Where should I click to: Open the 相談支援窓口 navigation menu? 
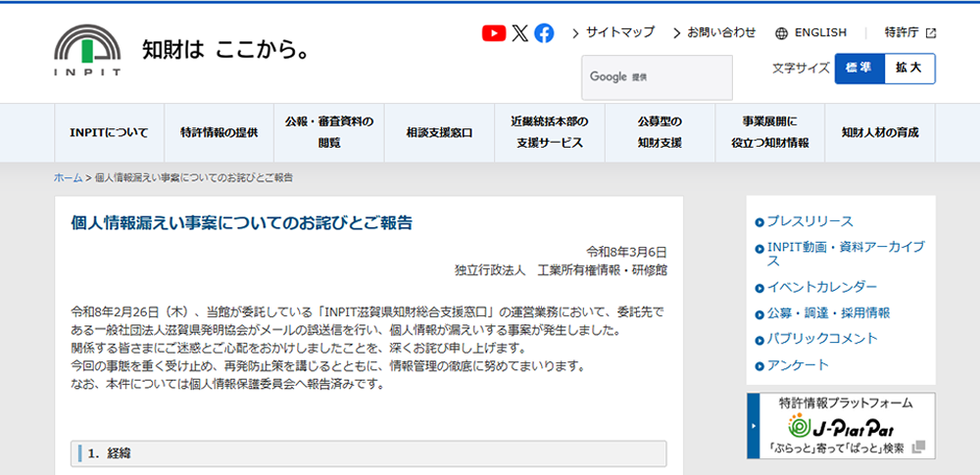pyautogui.click(x=439, y=133)
